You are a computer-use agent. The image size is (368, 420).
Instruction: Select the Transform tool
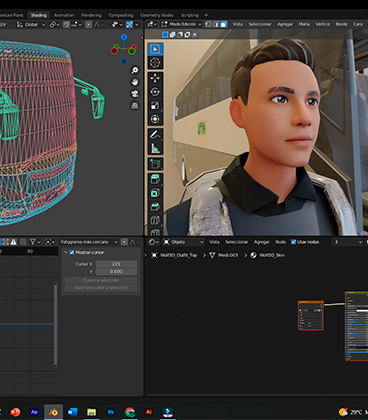click(x=155, y=119)
